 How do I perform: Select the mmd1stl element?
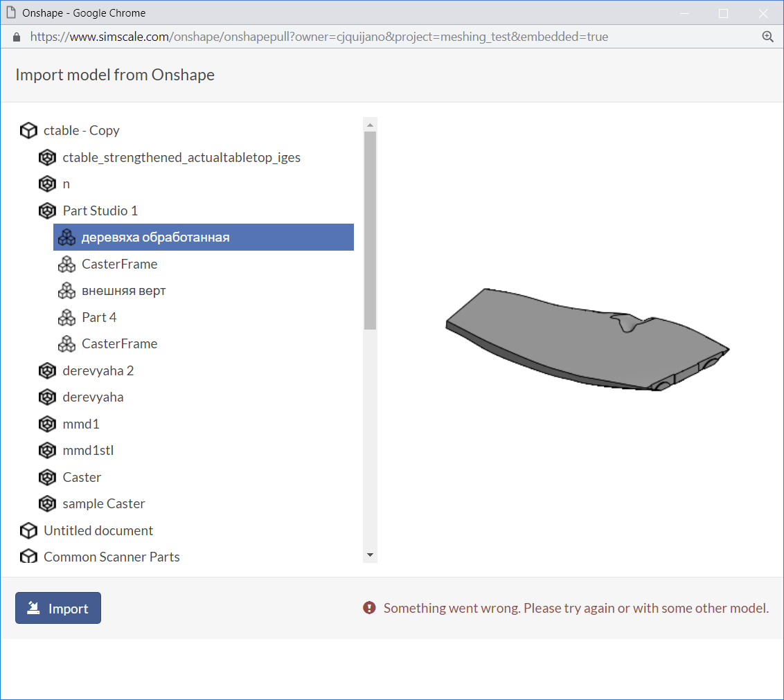88,451
